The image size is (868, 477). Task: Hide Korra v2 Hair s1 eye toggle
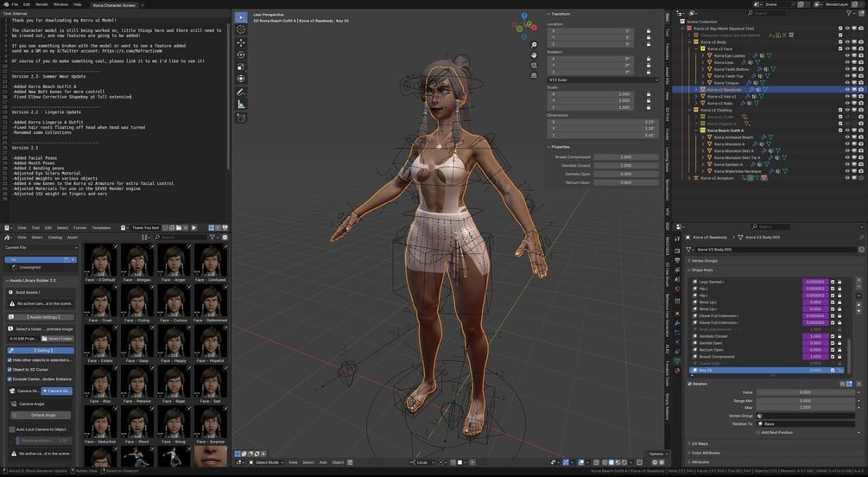847,97
